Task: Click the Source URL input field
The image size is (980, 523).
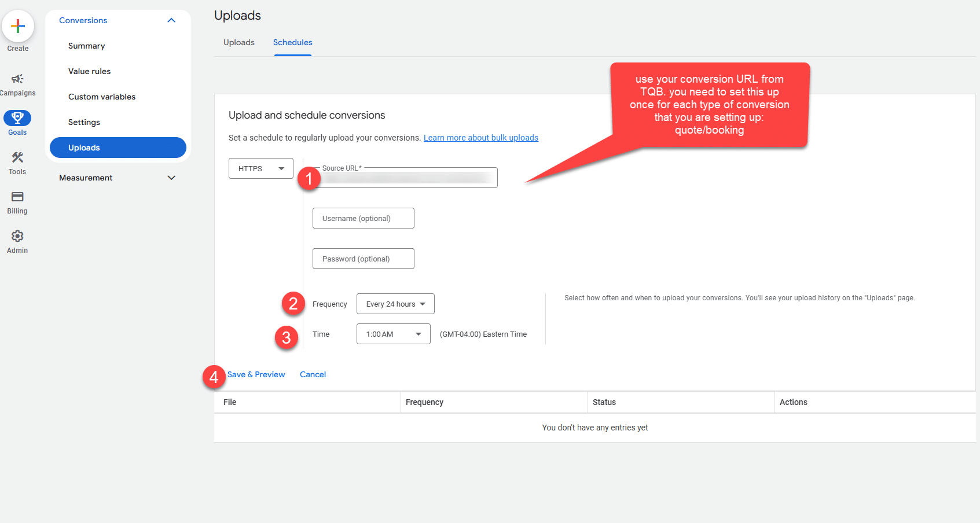Action: 408,178
